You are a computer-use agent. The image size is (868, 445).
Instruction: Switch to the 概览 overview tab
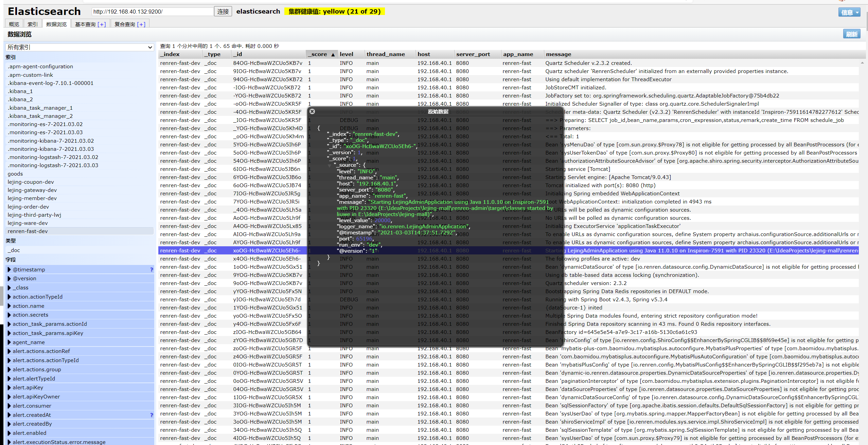click(x=14, y=24)
